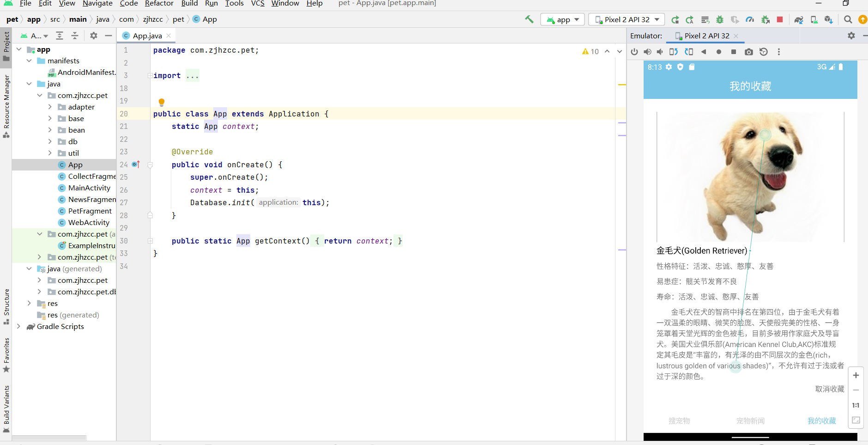Open the Android project view dropdown
The height and width of the screenshot is (445, 868).
[x=35, y=36]
